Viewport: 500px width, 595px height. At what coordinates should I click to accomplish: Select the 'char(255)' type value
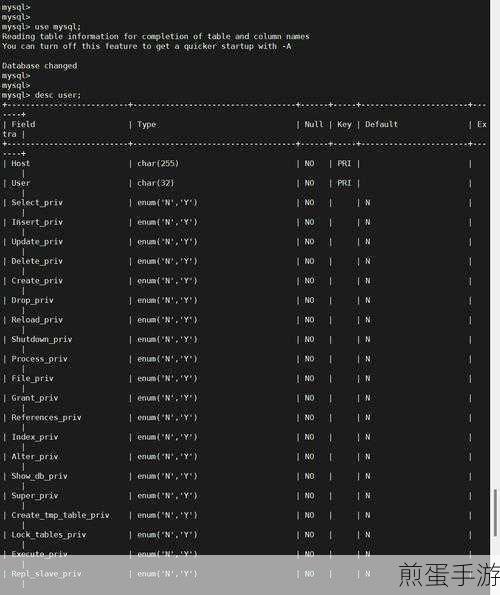coord(157,164)
